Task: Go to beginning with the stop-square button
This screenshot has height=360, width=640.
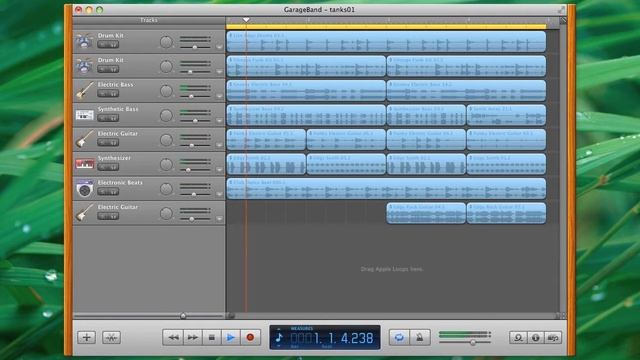Action: tap(211, 338)
